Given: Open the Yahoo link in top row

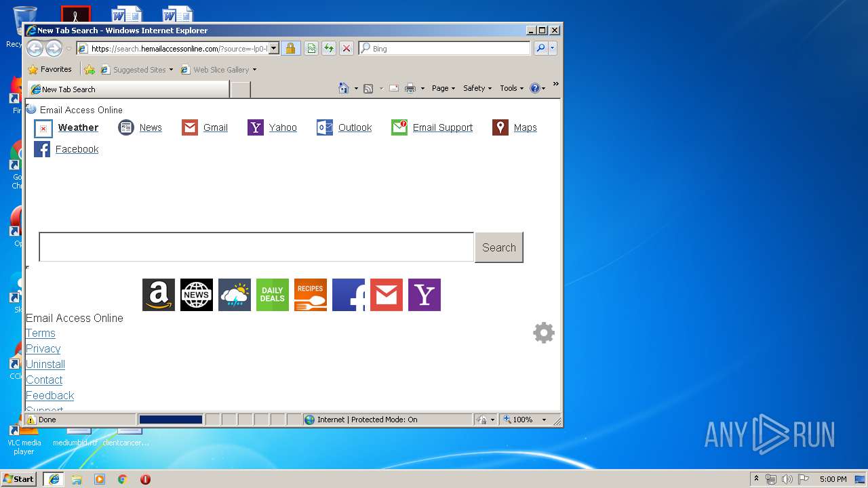Looking at the screenshot, I should click(283, 127).
